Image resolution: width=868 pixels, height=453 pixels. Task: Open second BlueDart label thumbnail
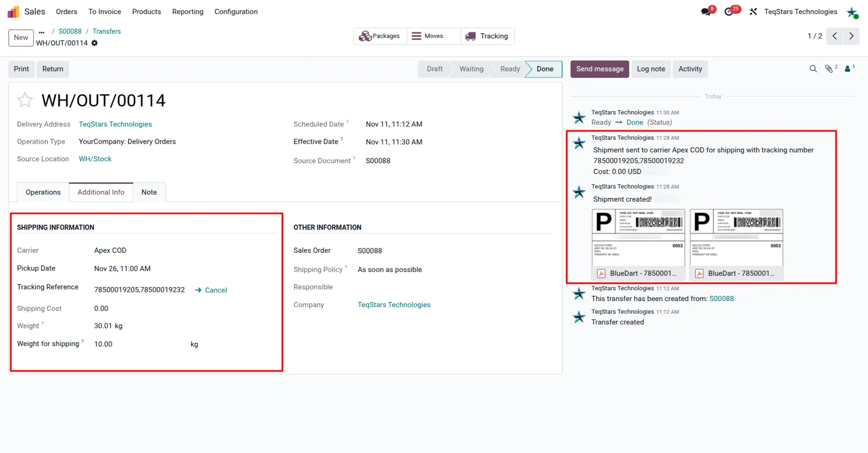point(737,238)
